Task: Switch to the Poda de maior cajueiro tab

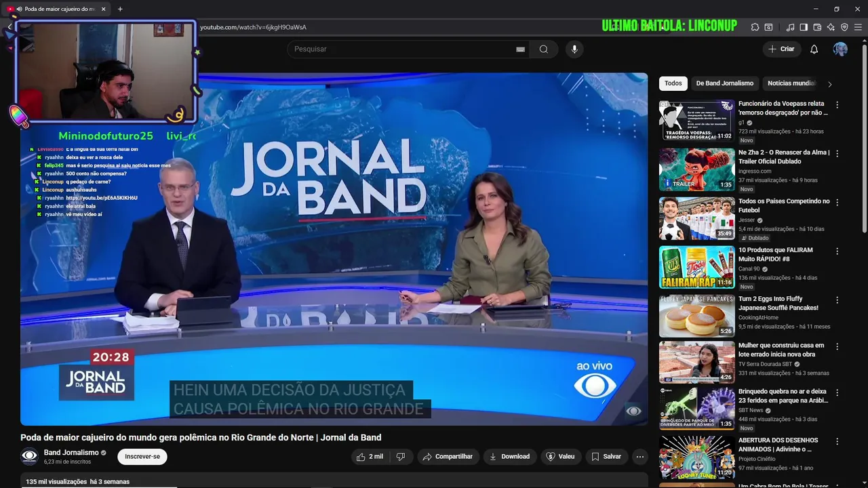Action: coord(57,9)
